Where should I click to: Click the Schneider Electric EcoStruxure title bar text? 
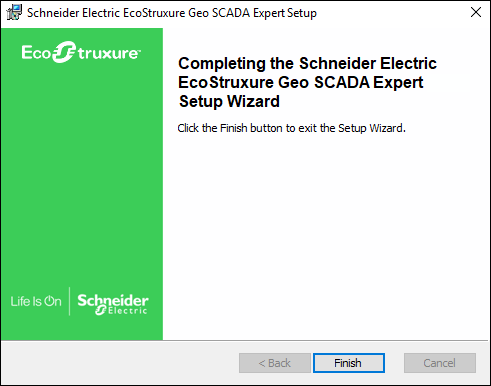(x=172, y=13)
